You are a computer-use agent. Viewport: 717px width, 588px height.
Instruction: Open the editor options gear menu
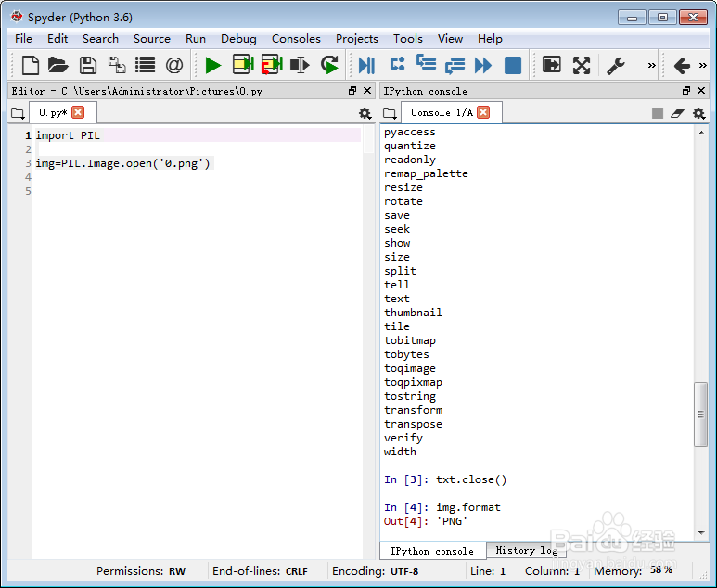tap(365, 113)
